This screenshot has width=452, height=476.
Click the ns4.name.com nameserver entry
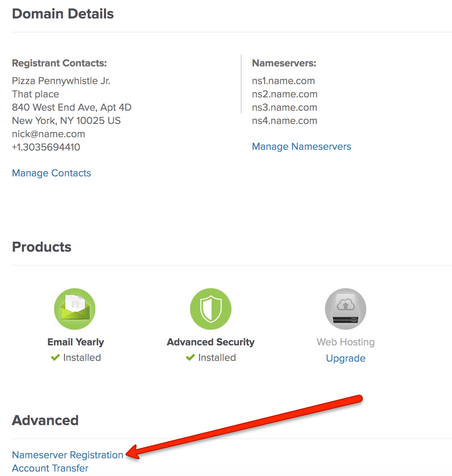coord(284,121)
